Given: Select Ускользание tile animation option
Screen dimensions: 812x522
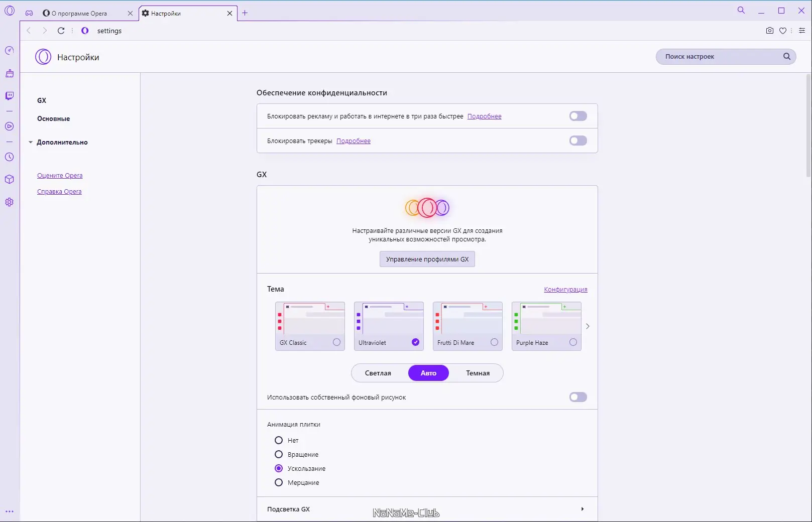Looking at the screenshot, I should coord(279,468).
